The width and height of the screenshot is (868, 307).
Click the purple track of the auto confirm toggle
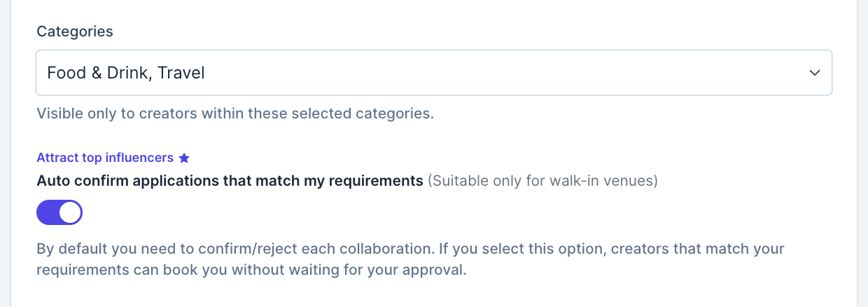48,212
